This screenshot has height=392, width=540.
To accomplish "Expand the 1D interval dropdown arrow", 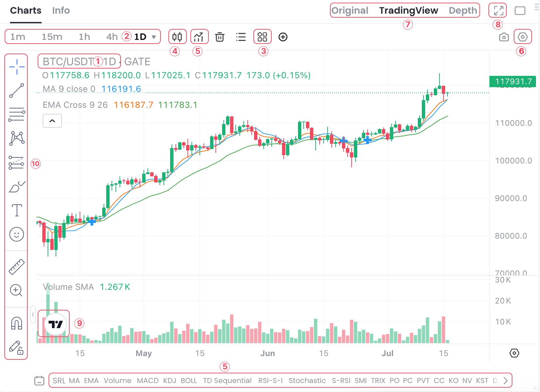I will [x=154, y=37].
